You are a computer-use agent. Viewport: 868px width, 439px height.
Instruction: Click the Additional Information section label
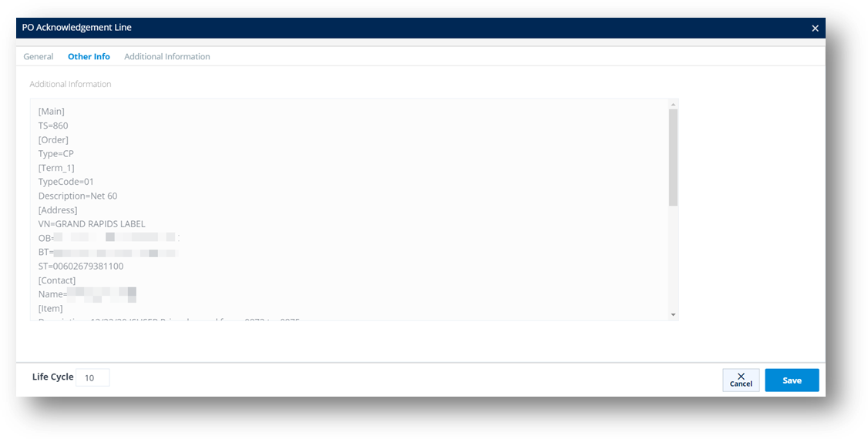point(70,84)
